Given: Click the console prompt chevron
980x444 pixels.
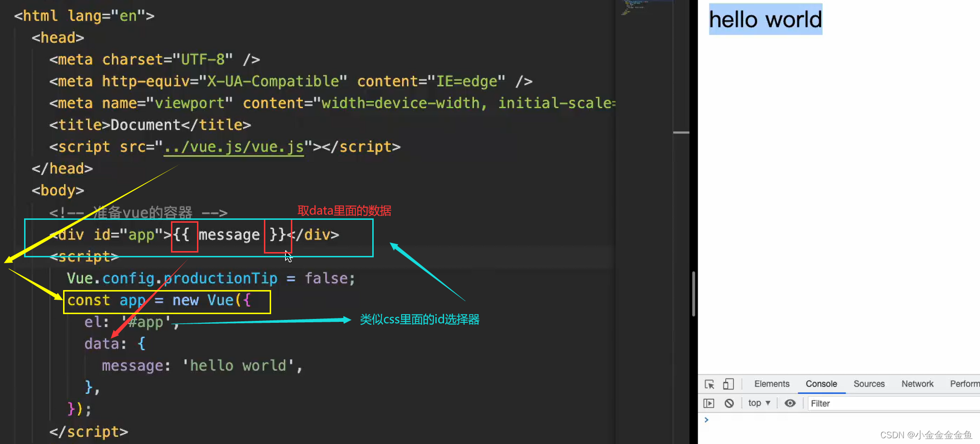Looking at the screenshot, I should point(706,420).
